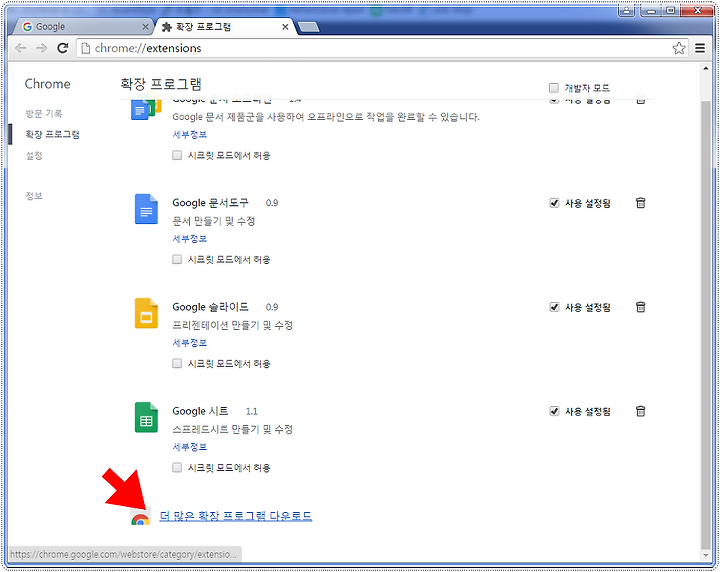The height and width of the screenshot is (572, 720).
Task: Switch to the Google tab
Action: (x=81, y=27)
